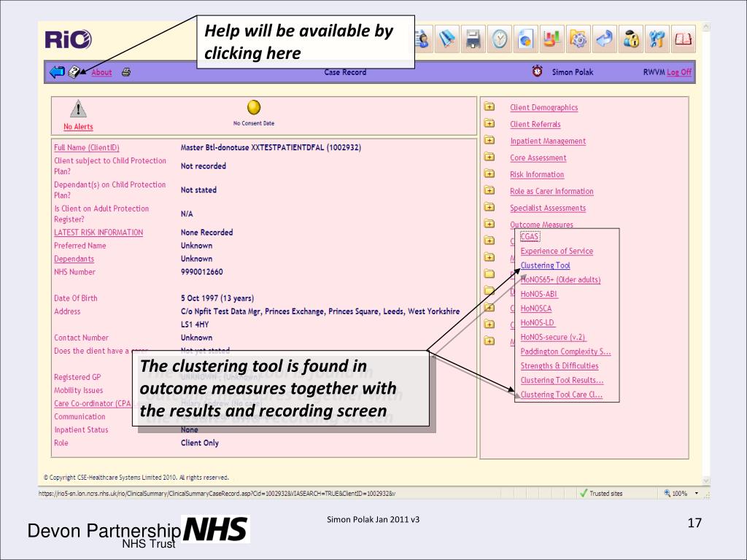Open Clustering Tool Care Cl... entry
This screenshot has width=747, height=560.
(x=561, y=394)
